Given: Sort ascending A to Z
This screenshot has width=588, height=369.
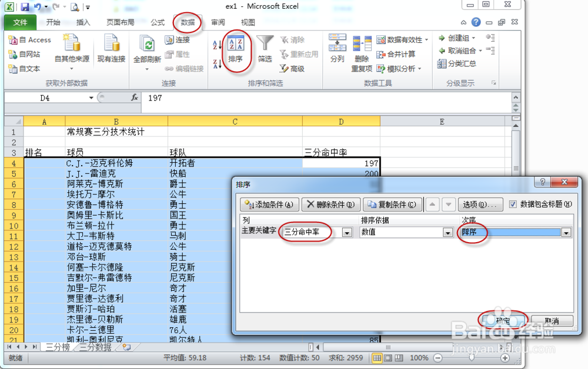Looking at the screenshot, I should [217, 45].
